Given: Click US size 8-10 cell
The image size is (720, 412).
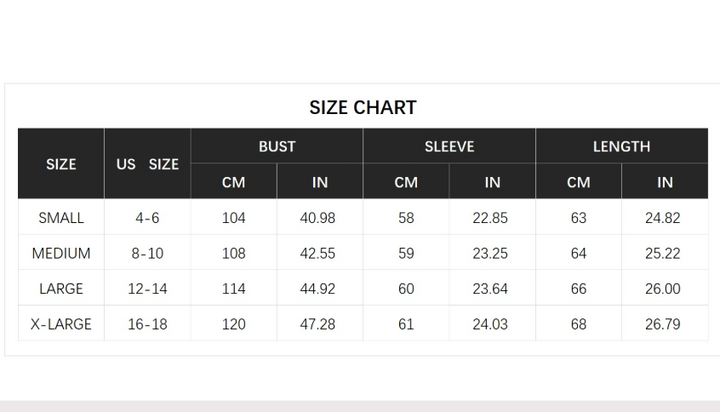Looking at the screenshot, I should click(147, 253).
